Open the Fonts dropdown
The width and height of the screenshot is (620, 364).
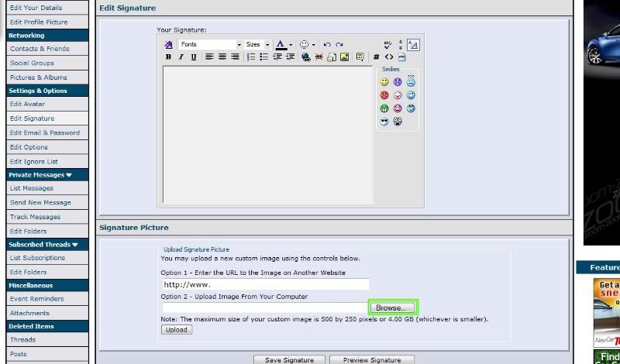pos(239,45)
